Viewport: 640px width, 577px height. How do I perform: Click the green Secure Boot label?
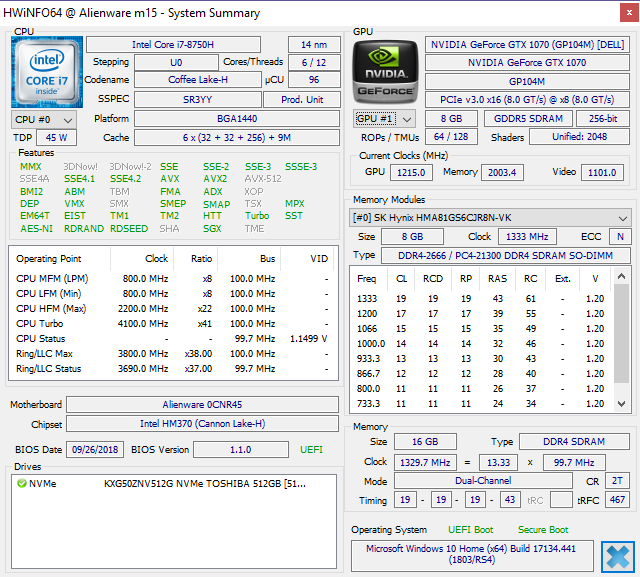click(543, 530)
